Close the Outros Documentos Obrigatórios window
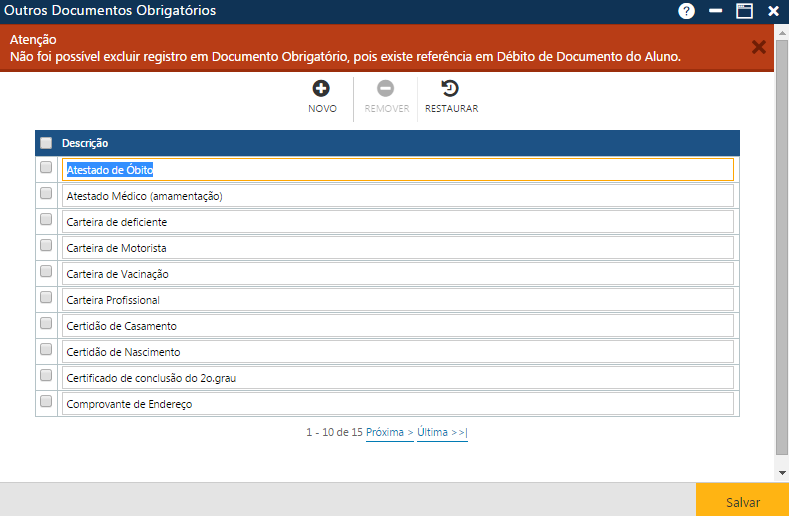The image size is (789, 516). tap(773, 11)
